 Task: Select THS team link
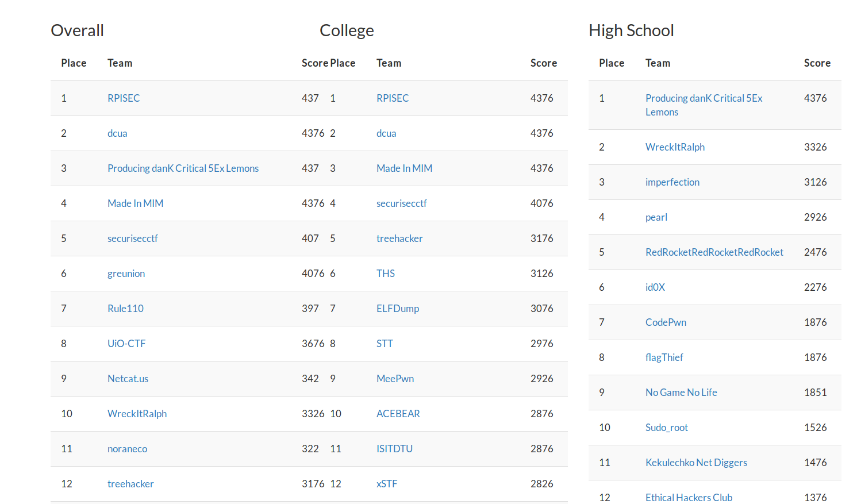pos(386,274)
